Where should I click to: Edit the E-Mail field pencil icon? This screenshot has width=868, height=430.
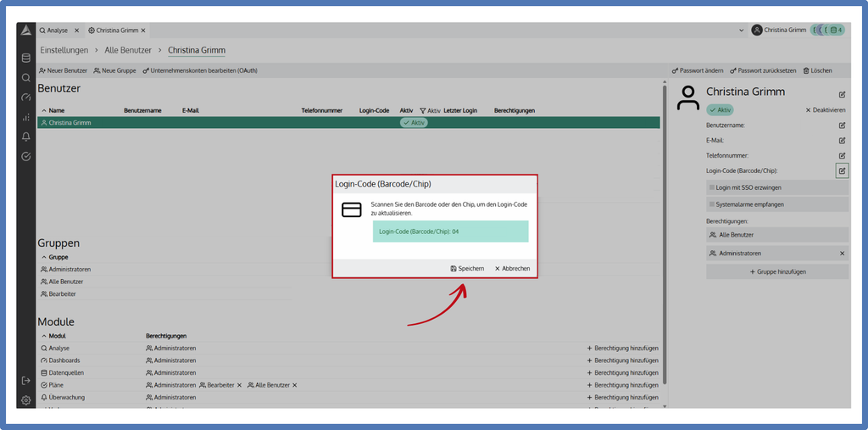842,140
